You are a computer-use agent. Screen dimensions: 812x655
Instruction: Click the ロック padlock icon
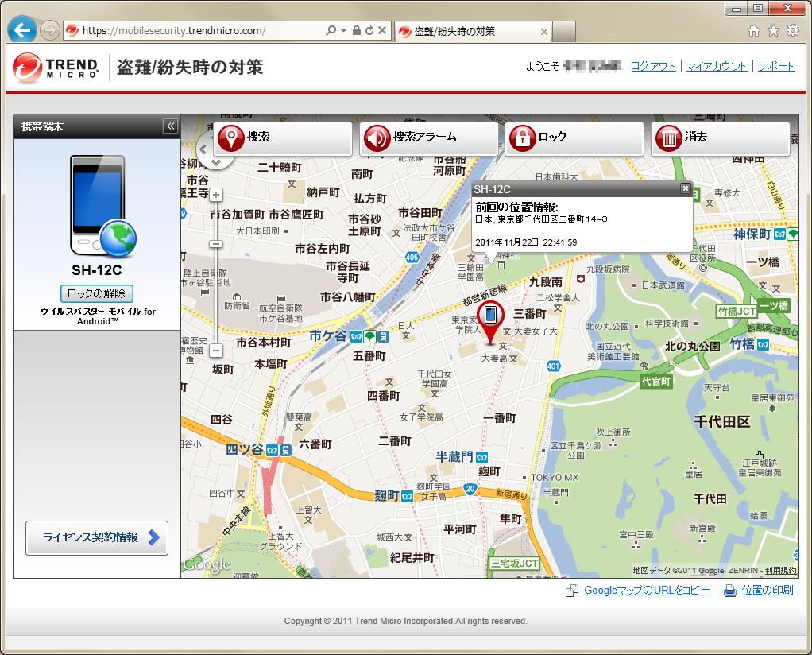522,138
